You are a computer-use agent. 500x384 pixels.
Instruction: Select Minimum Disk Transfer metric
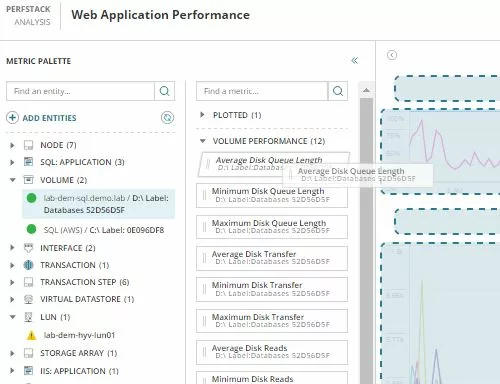[272, 289]
